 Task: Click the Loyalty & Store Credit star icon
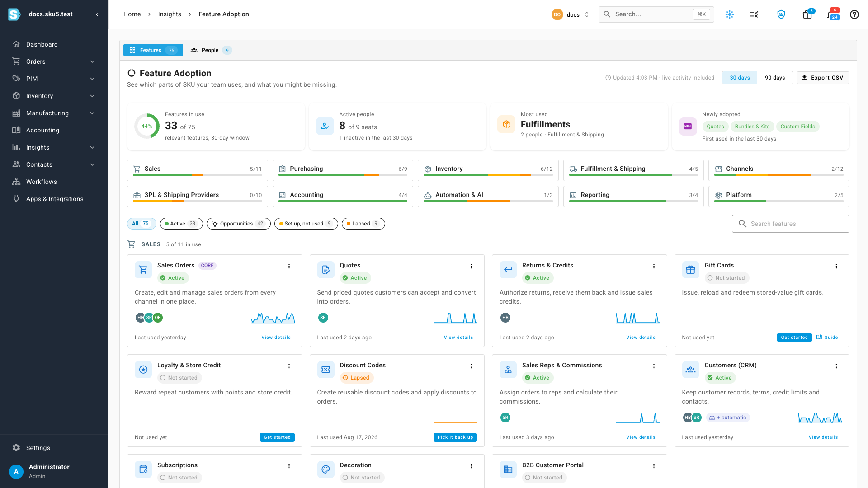pos(143,370)
